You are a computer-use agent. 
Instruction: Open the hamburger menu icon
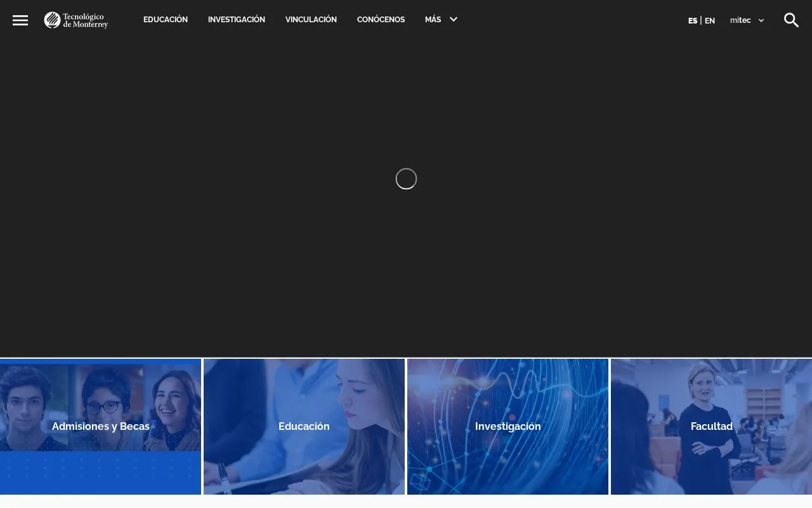click(20, 20)
